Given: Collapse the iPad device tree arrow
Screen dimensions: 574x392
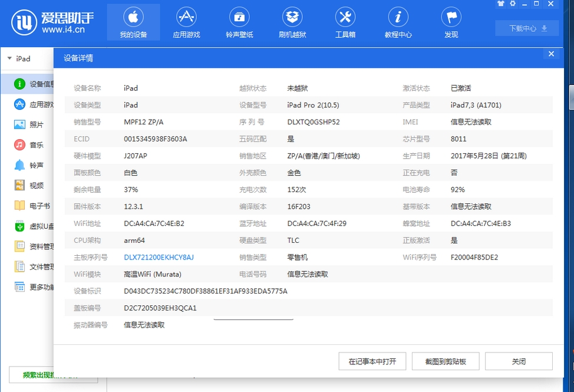Looking at the screenshot, I should point(9,58).
